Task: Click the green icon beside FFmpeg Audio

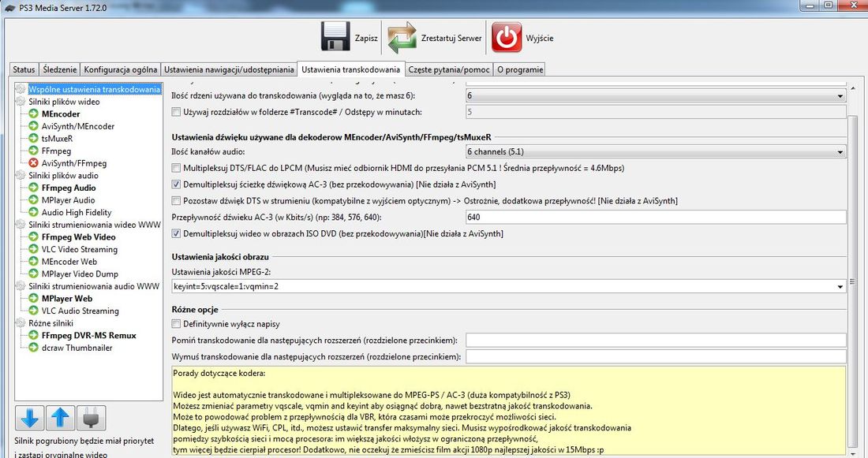Action: tap(33, 188)
